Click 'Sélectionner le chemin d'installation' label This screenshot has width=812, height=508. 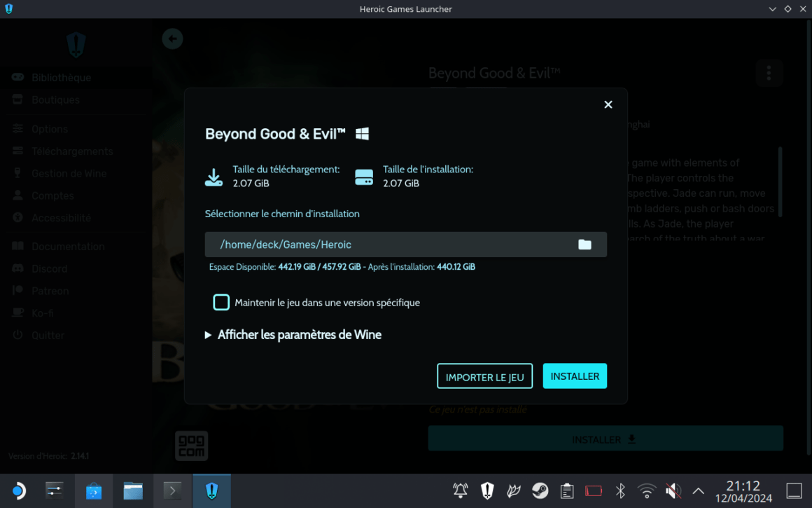pos(281,214)
